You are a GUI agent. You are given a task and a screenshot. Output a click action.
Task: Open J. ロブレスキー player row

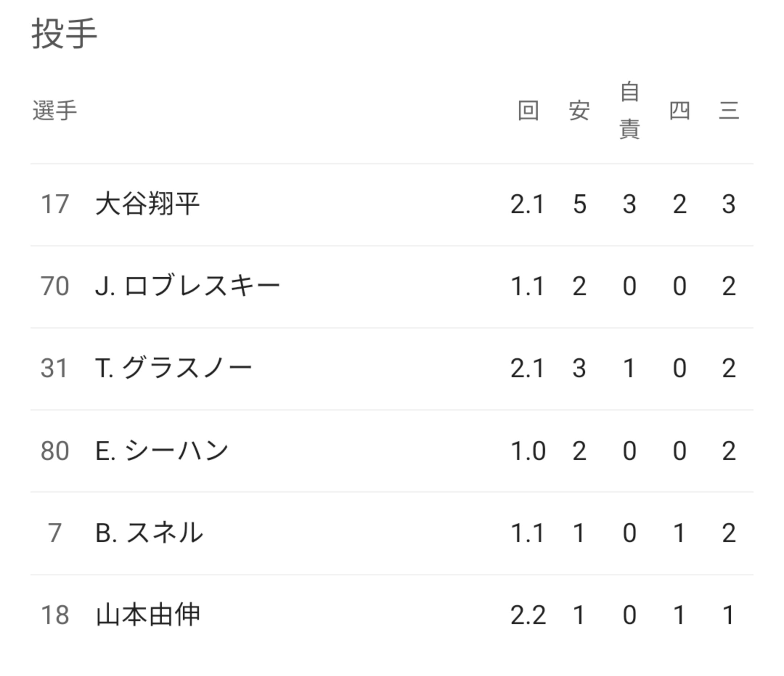(x=187, y=286)
